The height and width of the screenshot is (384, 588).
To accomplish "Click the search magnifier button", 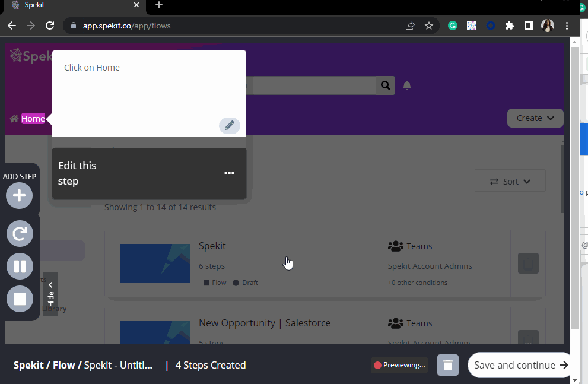I will tap(386, 85).
